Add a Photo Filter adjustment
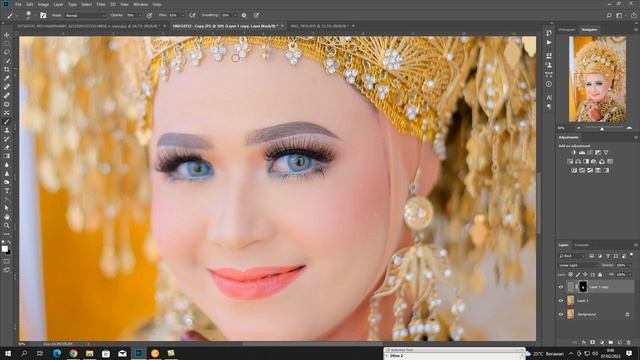The image size is (640, 360). coord(594,161)
